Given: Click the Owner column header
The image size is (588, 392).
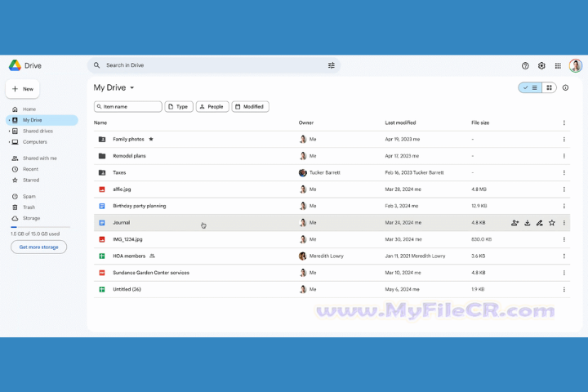Looking at the screenshot, I should tap(306, 122).
